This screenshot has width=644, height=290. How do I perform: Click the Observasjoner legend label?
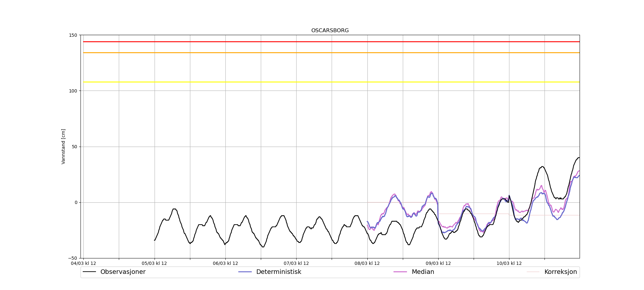123,272
